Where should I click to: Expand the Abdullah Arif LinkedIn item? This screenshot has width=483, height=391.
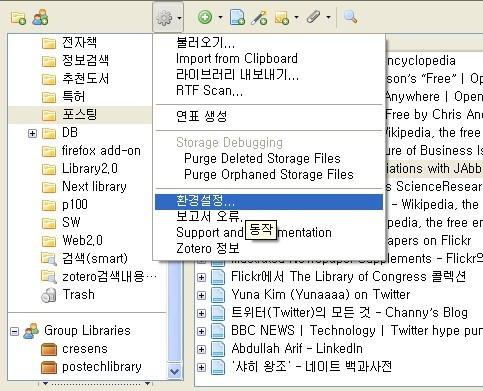tap(201, 349)
